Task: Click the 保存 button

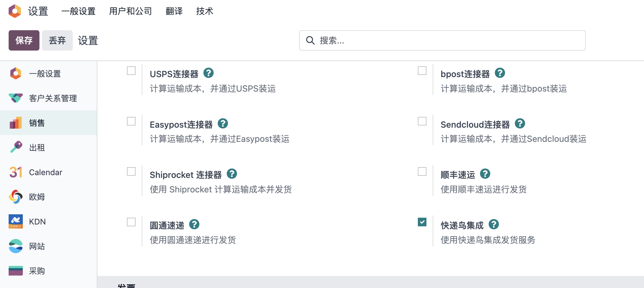Action: click(24, 40)
